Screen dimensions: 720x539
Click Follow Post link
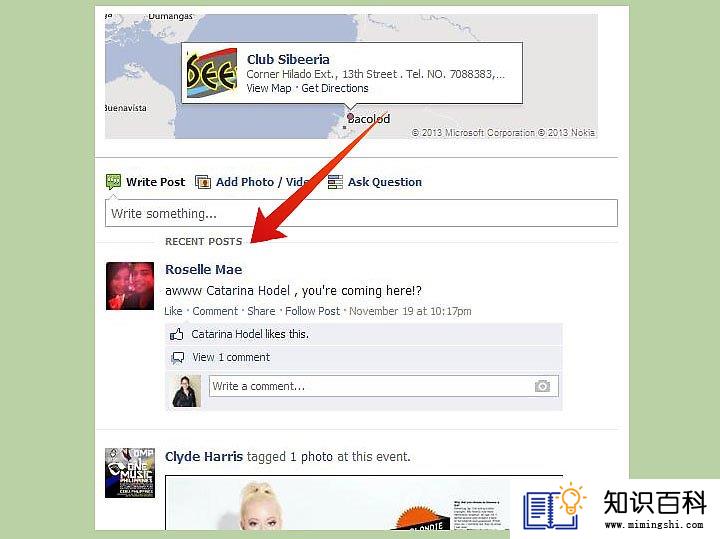click(x=313, y=311)
